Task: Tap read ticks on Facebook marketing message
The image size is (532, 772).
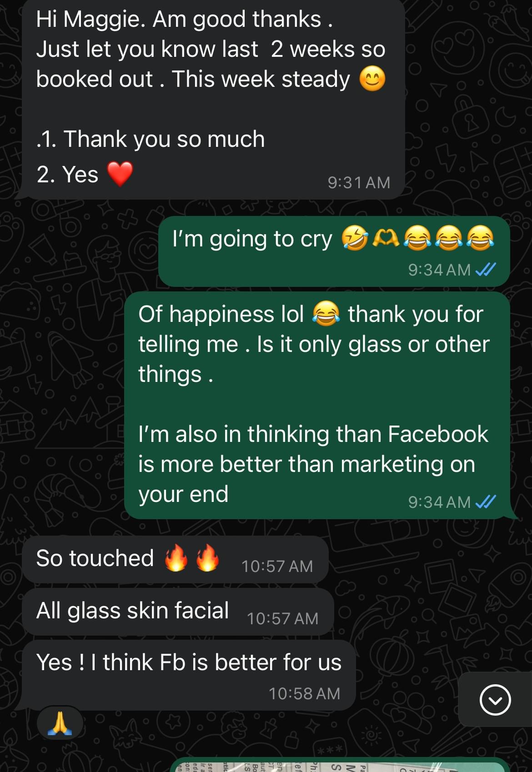Action: coord(485,502)
